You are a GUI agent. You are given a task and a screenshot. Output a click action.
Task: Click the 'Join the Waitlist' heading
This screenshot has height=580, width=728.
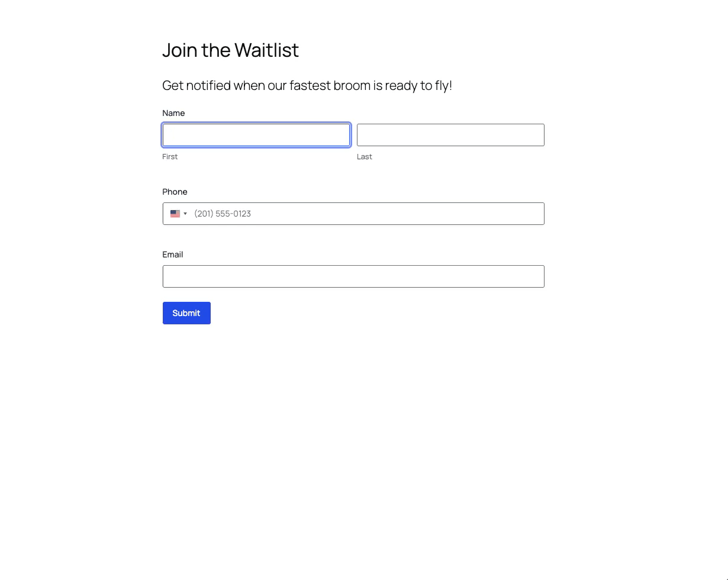(230, 50)
